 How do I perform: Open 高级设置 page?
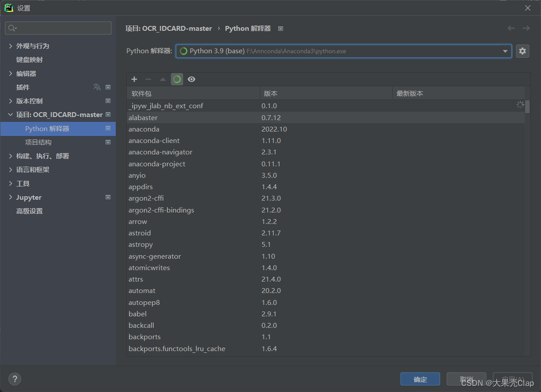pos(29,211)
